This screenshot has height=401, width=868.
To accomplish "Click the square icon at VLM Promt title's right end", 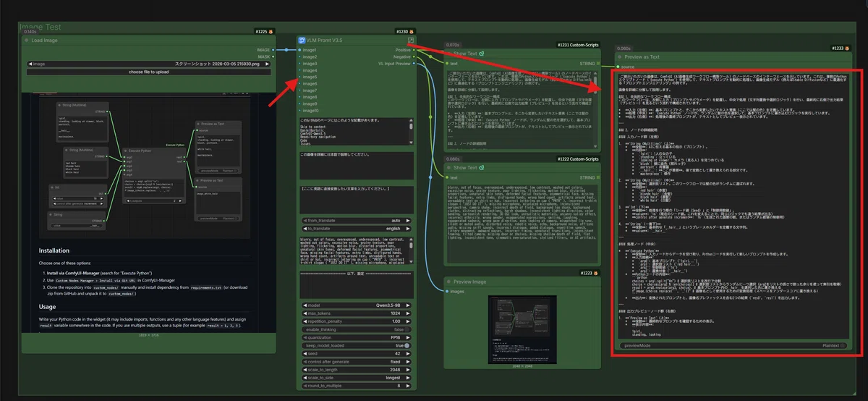I will click(411, 41).
